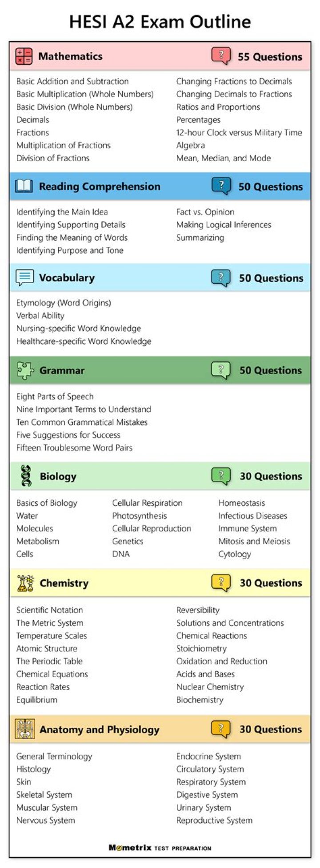The width and height of the screenshot is (320, 868).
Task: Click the green question bubble in Biology header
Action: click(221, 476)
